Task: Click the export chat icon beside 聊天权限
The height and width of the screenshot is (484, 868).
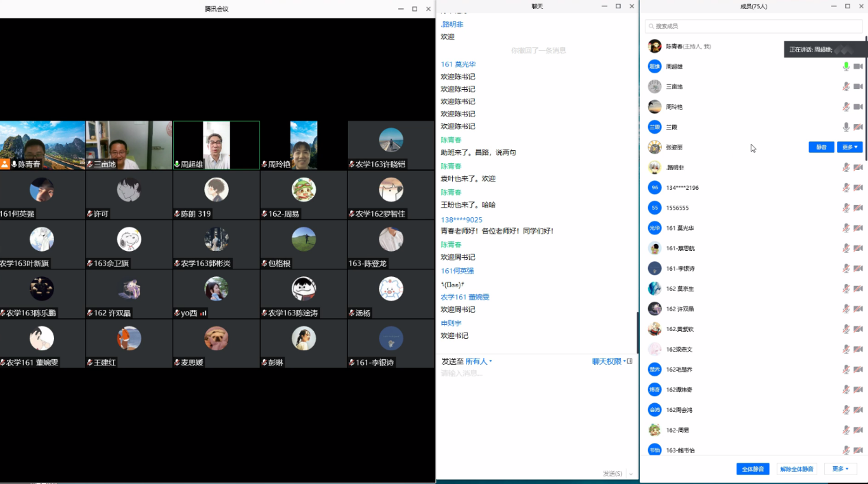Action: coord(630,361)
